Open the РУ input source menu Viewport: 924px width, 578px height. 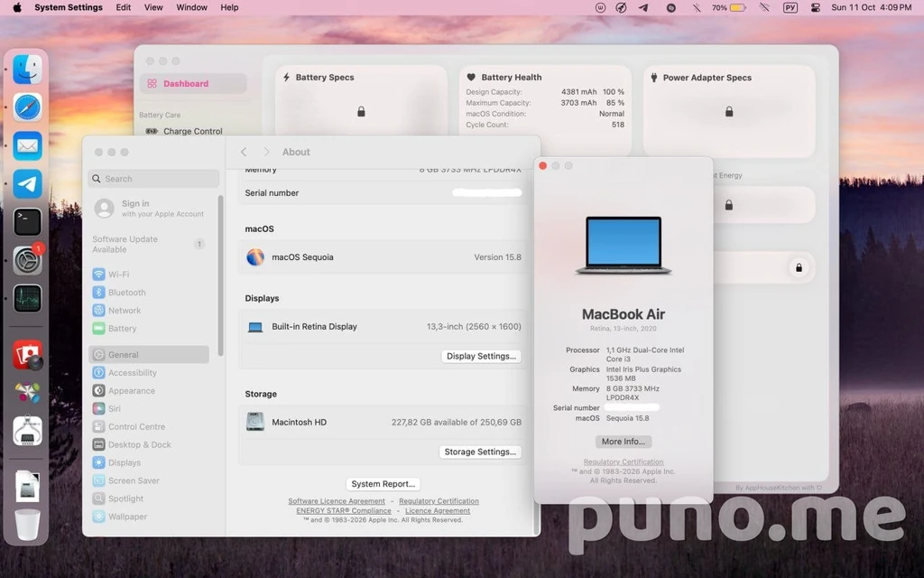790,7
